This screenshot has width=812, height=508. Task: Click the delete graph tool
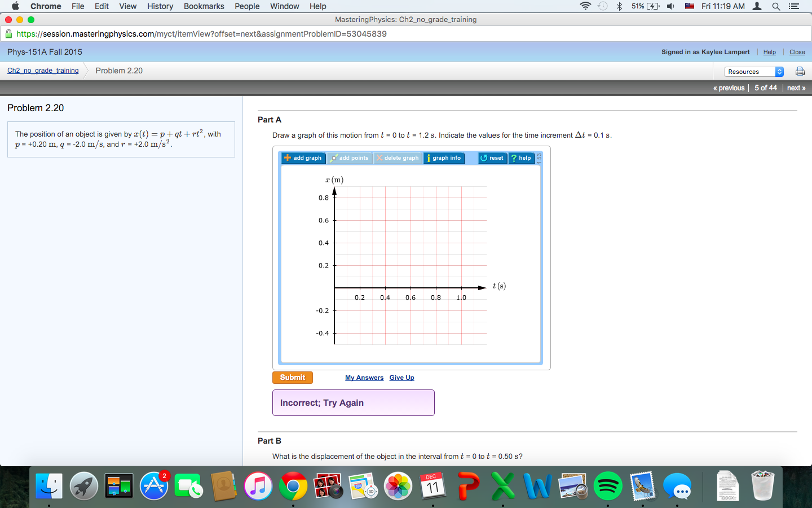tap(398, 158)
